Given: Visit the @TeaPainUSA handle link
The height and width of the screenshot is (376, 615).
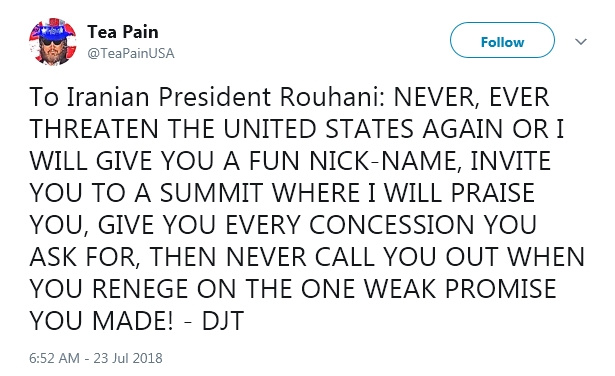Looking at the screenshot, I should coord(131,53).
